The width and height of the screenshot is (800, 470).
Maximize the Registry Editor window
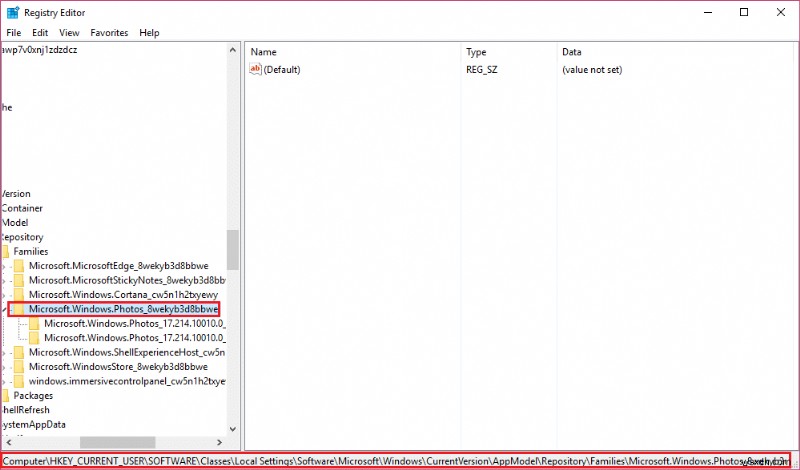744,13
